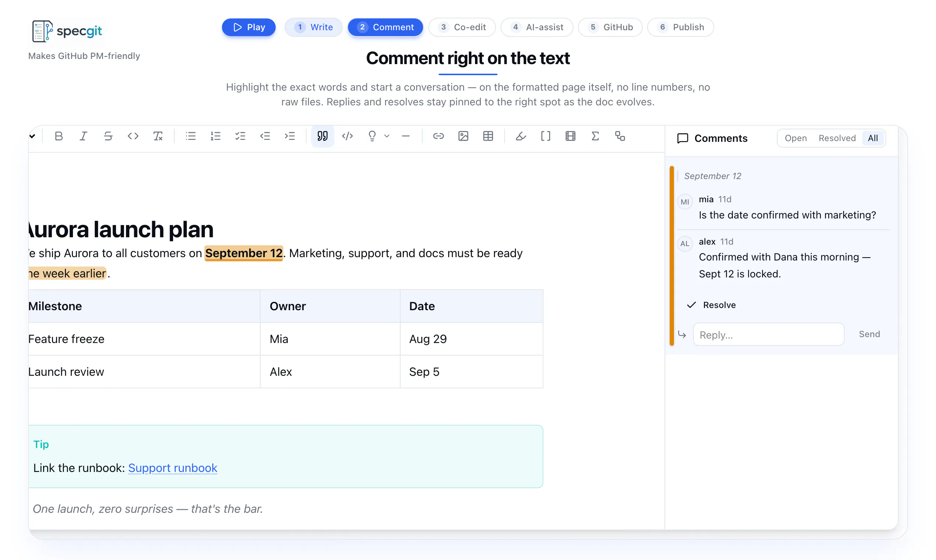The height and width of the screenshot is (560, 936).
Task: Click the Tip callout label
Action: tap(41, 445)
